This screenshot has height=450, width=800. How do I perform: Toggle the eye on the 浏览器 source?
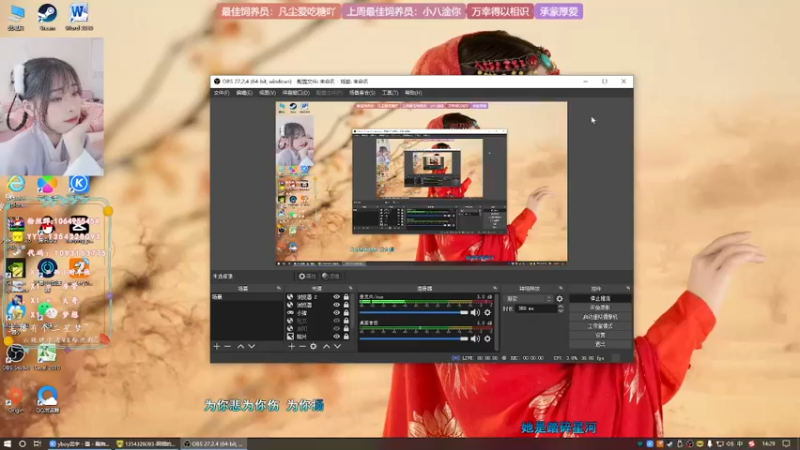click(x=336, y=305)
